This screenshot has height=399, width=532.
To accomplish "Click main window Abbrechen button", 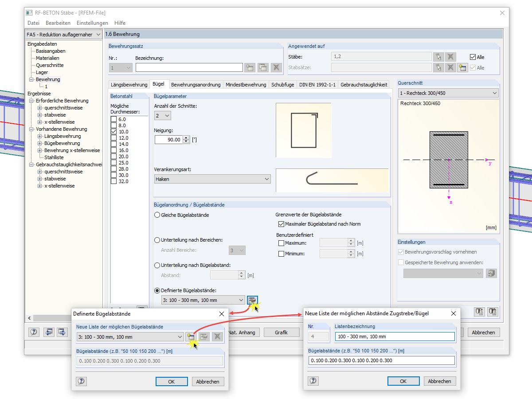I will click(x=484, y=332).
